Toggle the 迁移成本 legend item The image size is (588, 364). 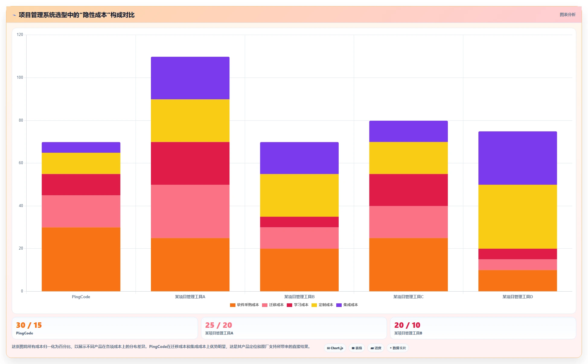pos(273,305)
